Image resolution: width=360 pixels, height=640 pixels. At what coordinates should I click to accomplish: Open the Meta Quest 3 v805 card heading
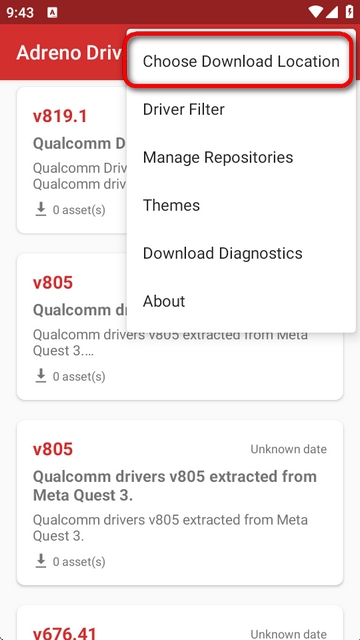click(175, 486)
